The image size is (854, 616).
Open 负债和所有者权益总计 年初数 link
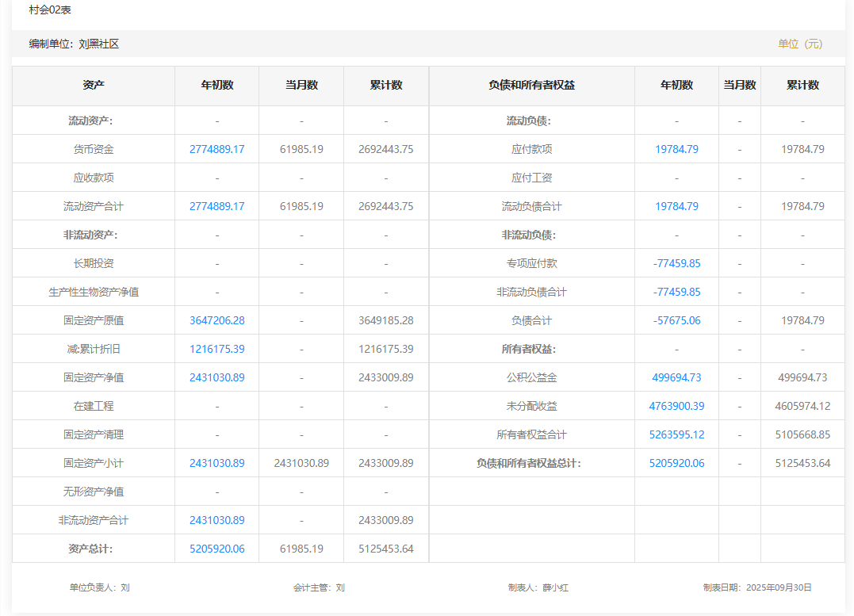click(676, 463)
